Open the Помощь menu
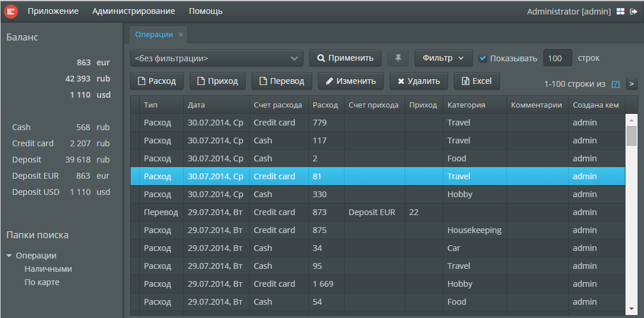 click(x=206, y=11)
